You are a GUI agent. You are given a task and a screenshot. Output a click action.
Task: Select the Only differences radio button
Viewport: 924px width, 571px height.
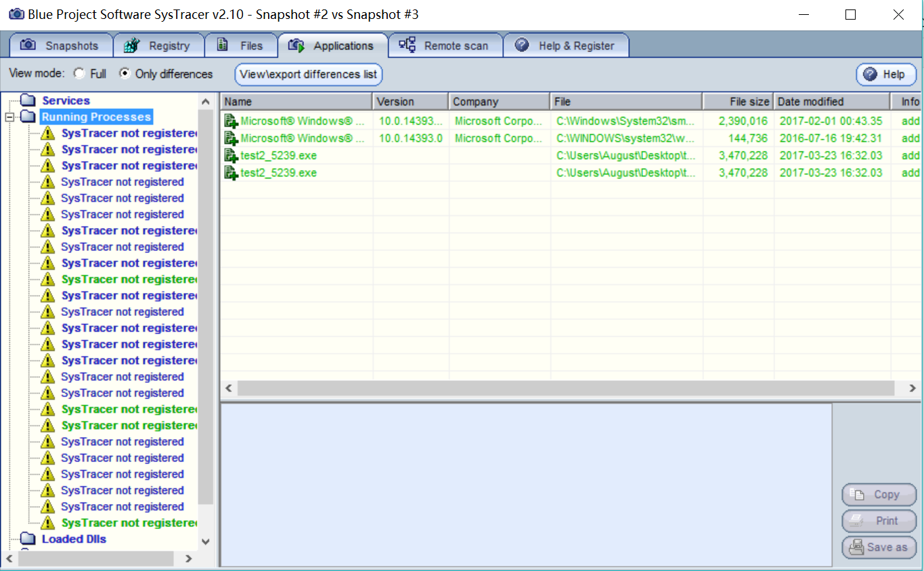point(125,74)
